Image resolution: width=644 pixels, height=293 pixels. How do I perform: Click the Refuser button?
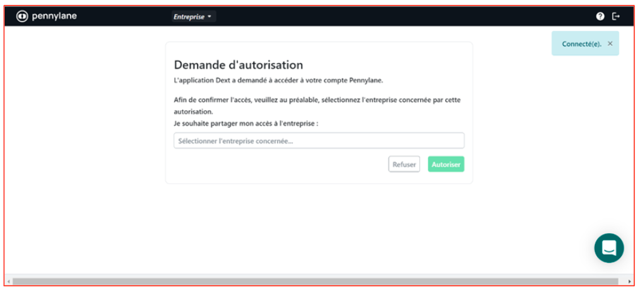click(404, 164)
